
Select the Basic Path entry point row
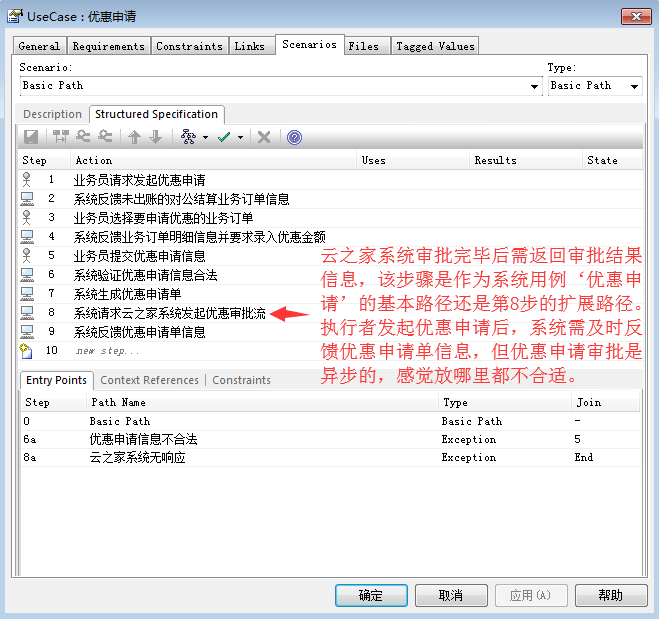pos(330,421)
